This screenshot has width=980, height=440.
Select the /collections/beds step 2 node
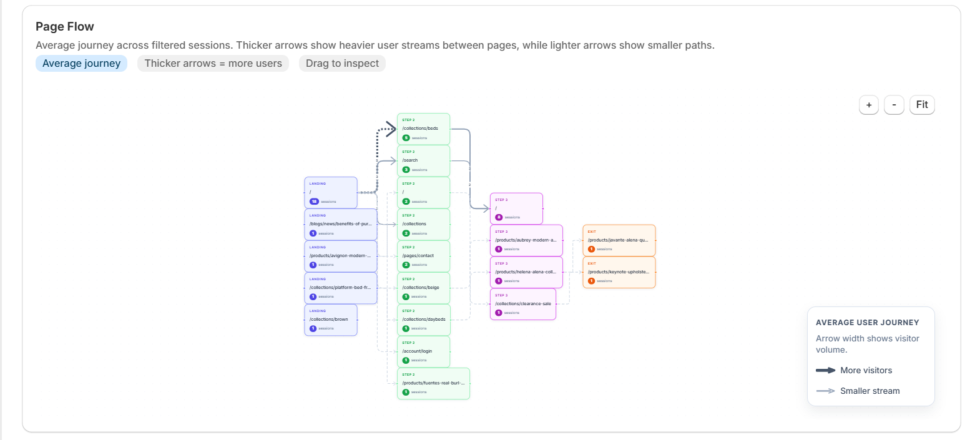423,129
